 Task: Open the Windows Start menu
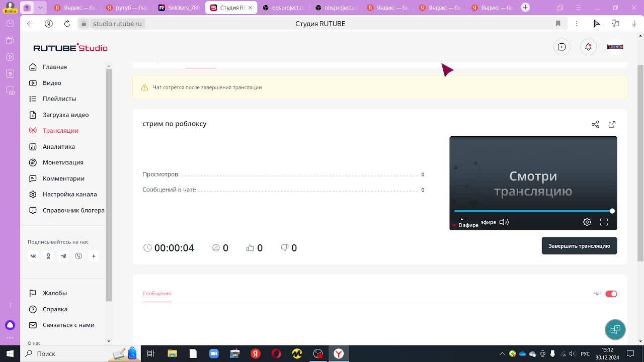pyautogui.click(x=10, y=353)
